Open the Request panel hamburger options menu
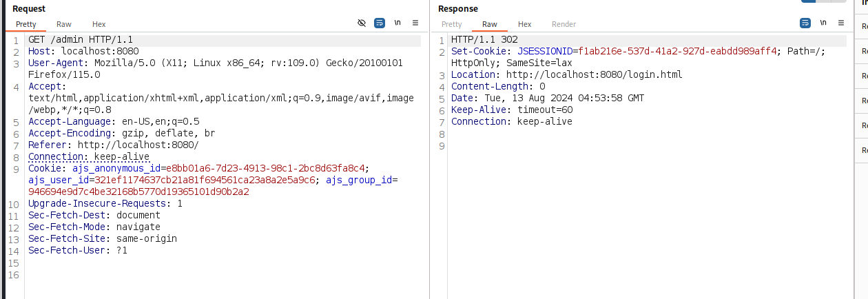 415,23
